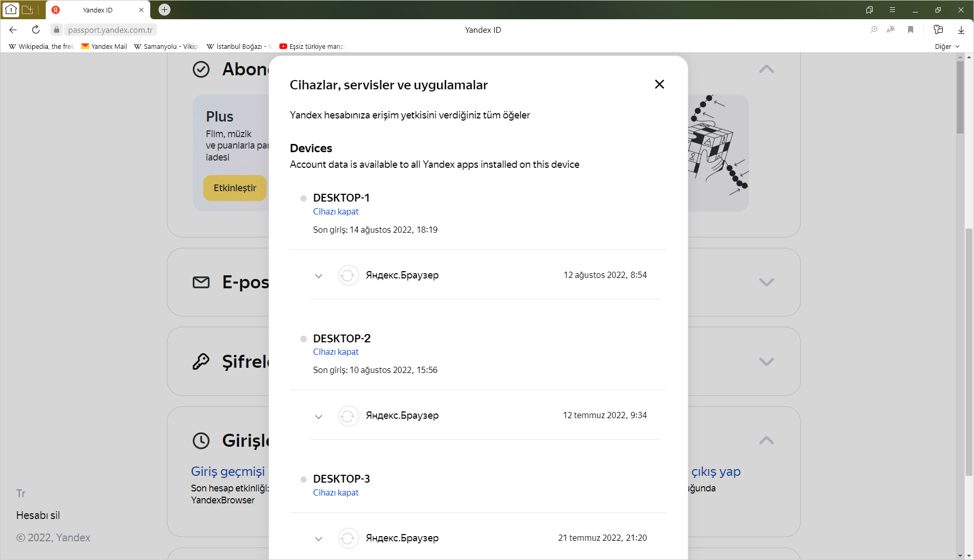
Task: Expand Яндекс.Браузер entry under DESKTOP-1
Action: (x=319, y=276)
